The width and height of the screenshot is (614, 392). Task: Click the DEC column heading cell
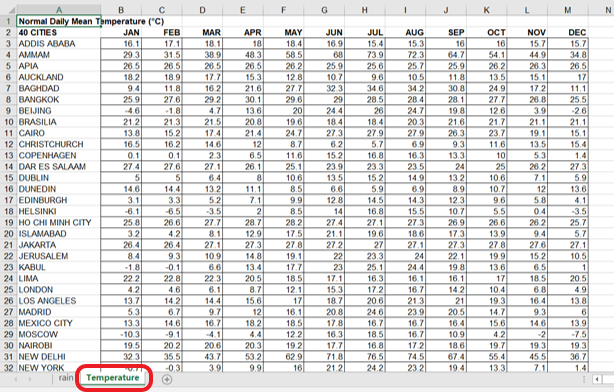click(x=567, y=33)
